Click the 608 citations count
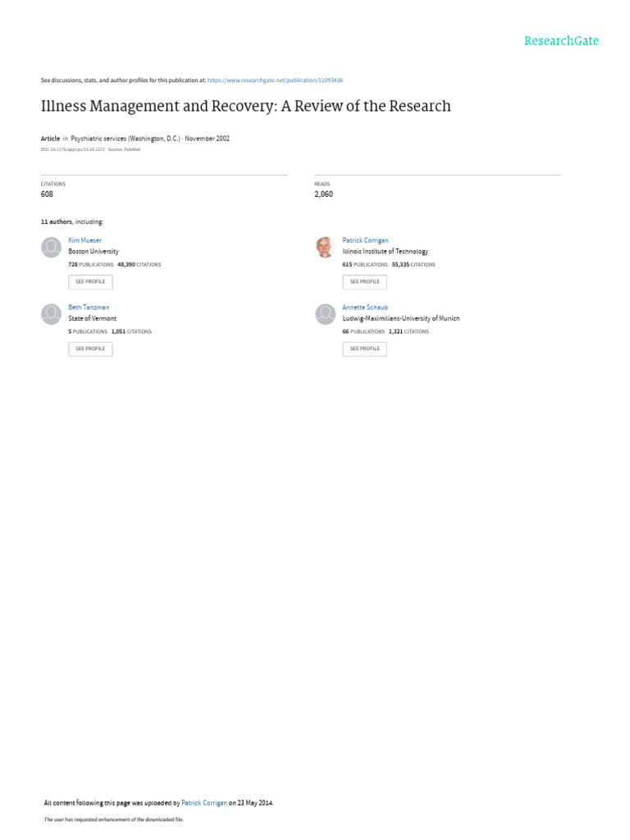This screenshot has height=840, width=630. 47,194
